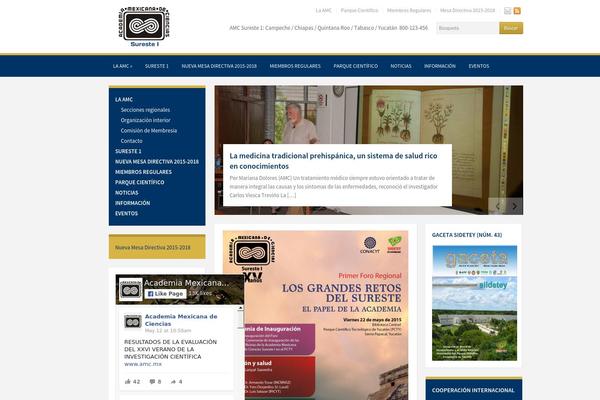Screen dimensions: 600x400
Task: Click the email envelope icon in header
Action: click(507, 11)
